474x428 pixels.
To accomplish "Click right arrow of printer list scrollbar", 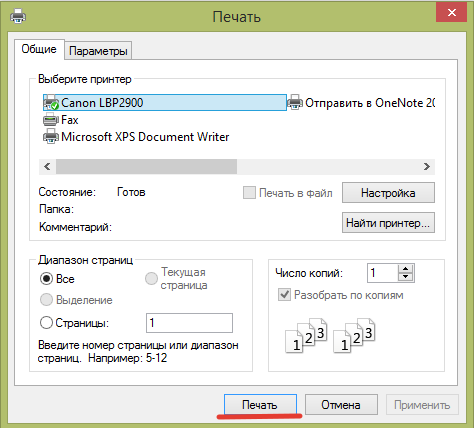I will (x=427, y=166).
